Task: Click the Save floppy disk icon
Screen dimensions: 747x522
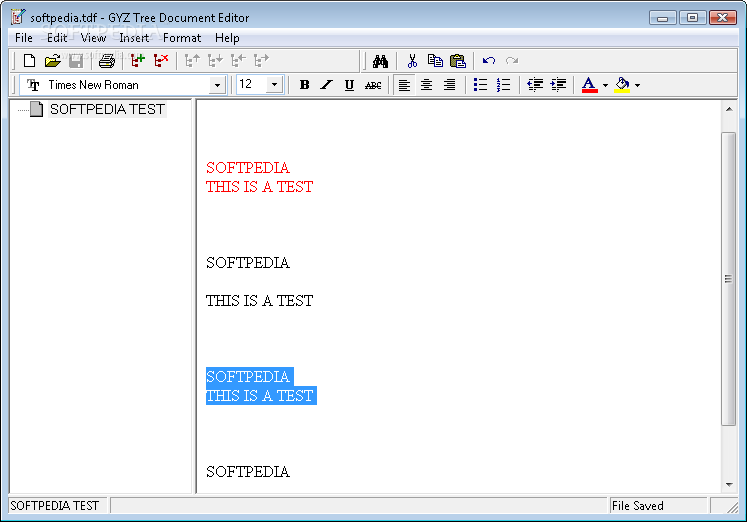Action: [76, 61]
